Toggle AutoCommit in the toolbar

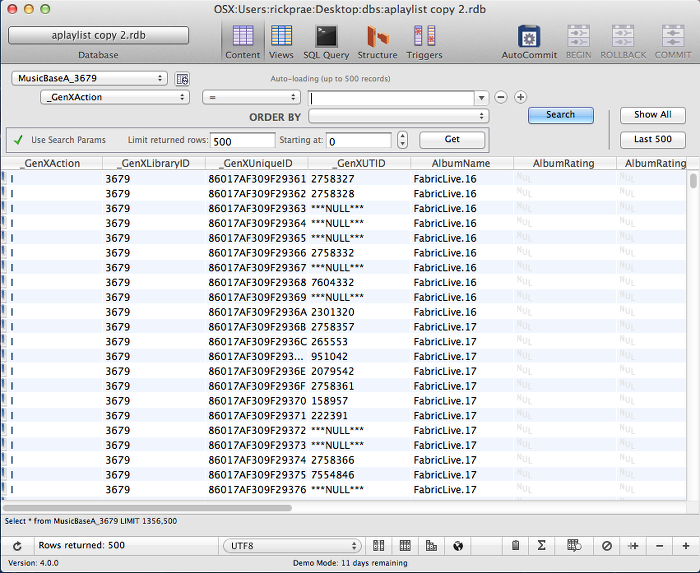click(x=529, y=42)
